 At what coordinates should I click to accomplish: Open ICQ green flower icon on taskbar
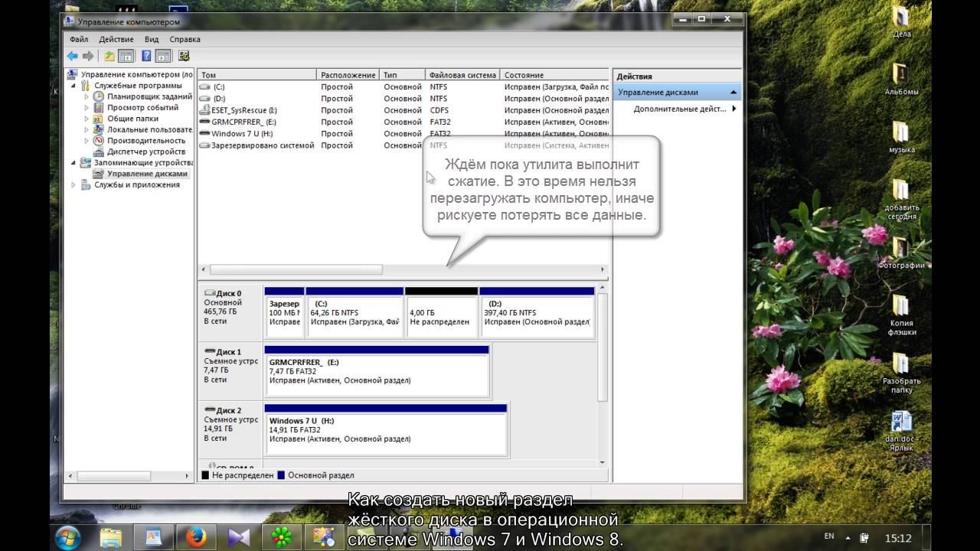click(x=283, y=537)
